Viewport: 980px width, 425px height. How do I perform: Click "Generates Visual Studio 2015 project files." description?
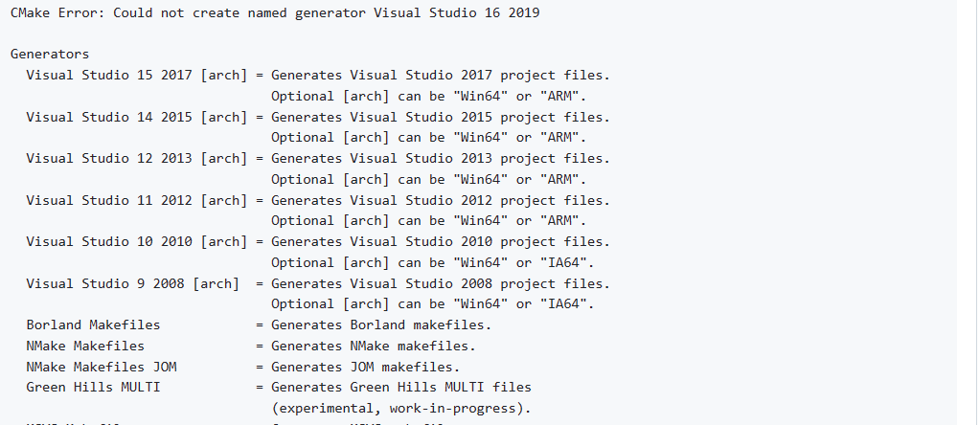coord(441,117)
